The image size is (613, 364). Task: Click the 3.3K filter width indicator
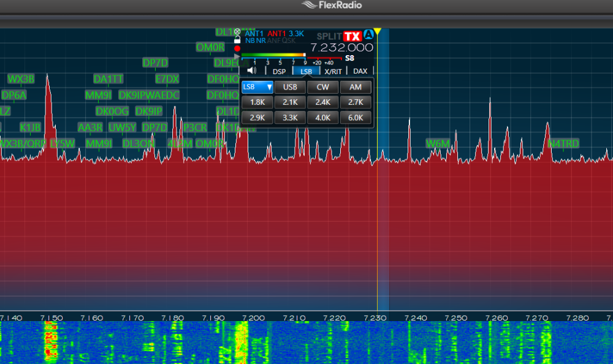coord(296,34)
